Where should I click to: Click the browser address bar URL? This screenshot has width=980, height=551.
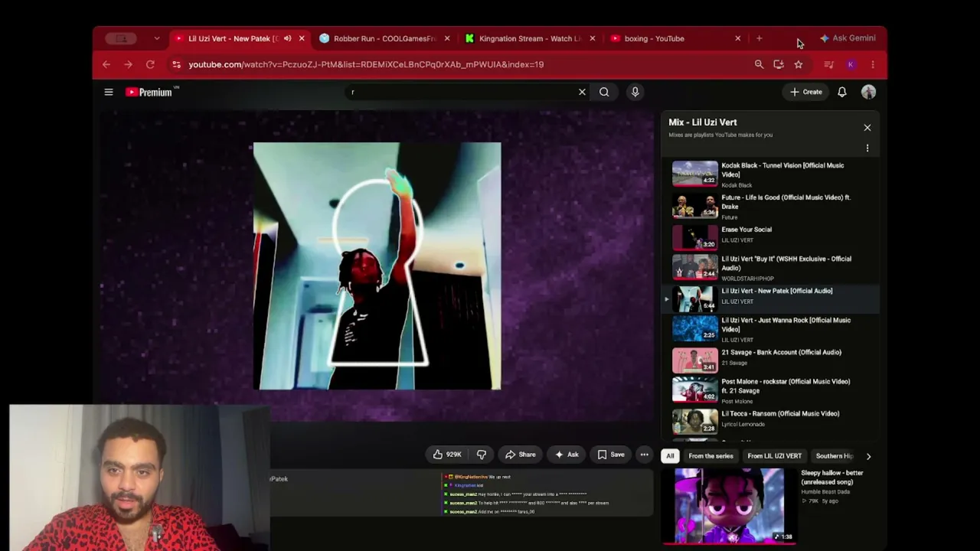click(x=366, y=64)
